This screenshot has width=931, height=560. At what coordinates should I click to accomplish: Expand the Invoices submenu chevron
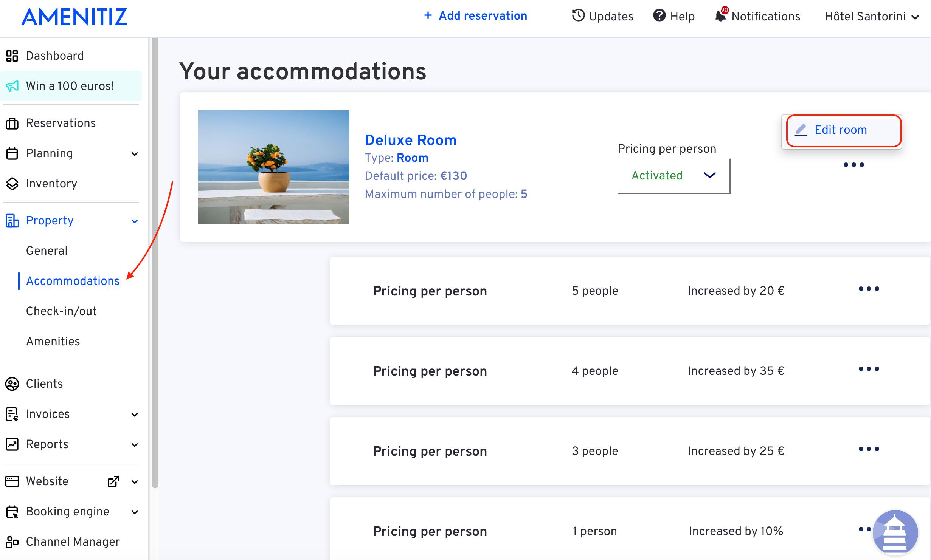pyautogui.click(x=135, y=415)
